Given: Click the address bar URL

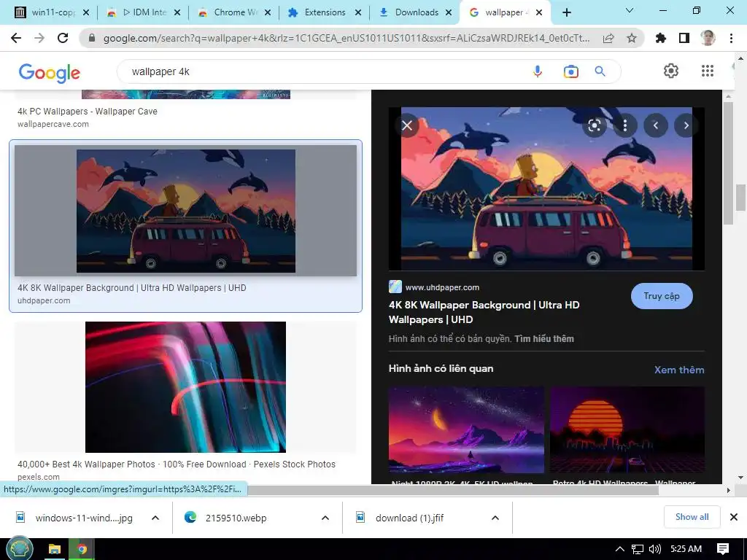Looking at the screenshot, I should click(x=346, y=38).
